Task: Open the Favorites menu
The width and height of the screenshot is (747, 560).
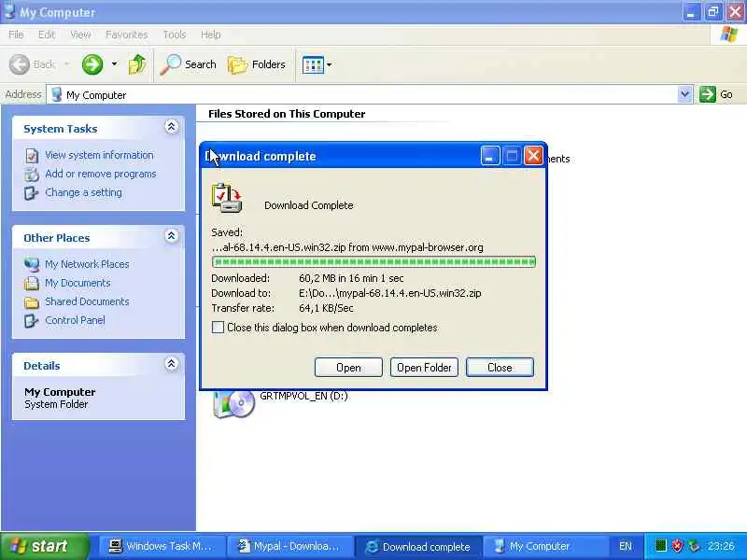Action: click(126, 35)
